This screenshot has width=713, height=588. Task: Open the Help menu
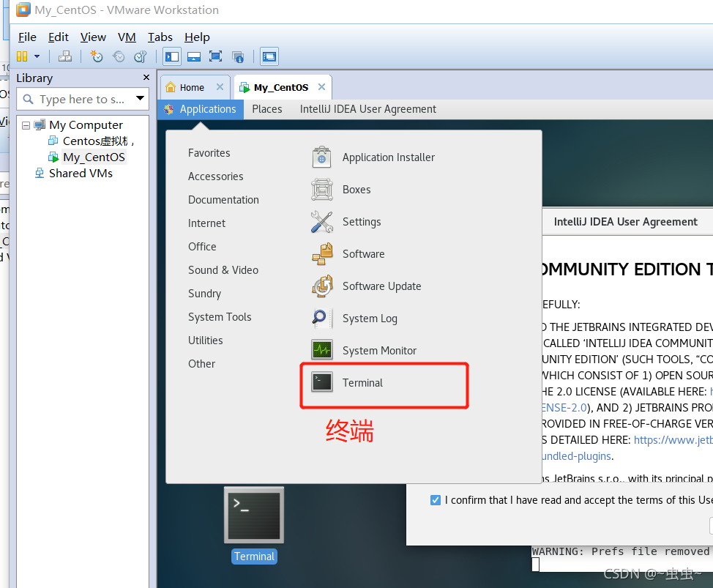(197, 37)
